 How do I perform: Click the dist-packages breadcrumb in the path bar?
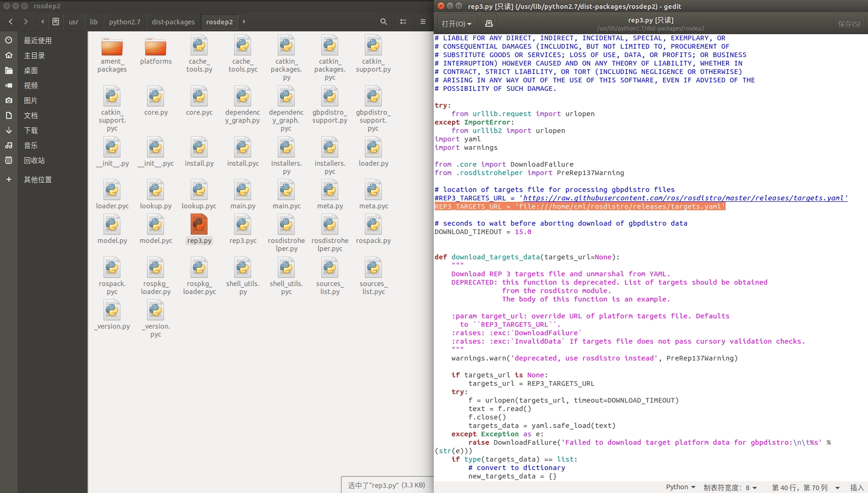172,22
